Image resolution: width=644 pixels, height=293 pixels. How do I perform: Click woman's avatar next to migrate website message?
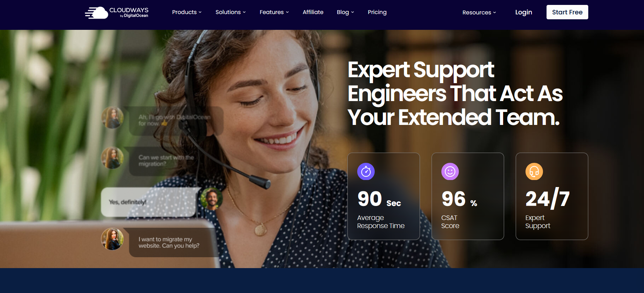coord(112,239)
